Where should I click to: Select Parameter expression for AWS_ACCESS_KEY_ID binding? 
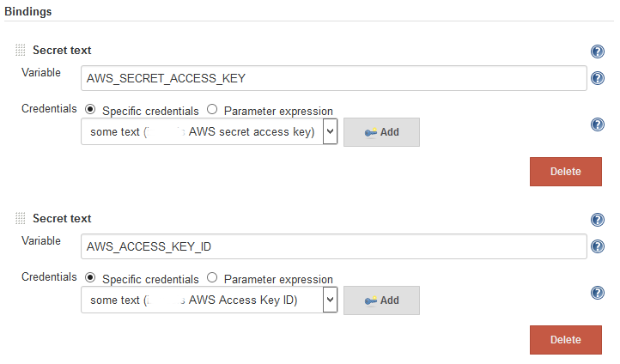[212, 278]
